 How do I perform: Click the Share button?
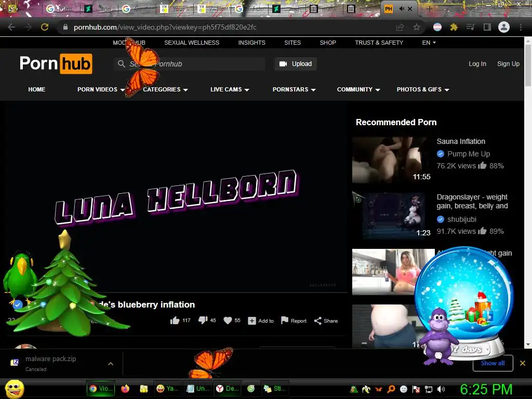point(326,321)
